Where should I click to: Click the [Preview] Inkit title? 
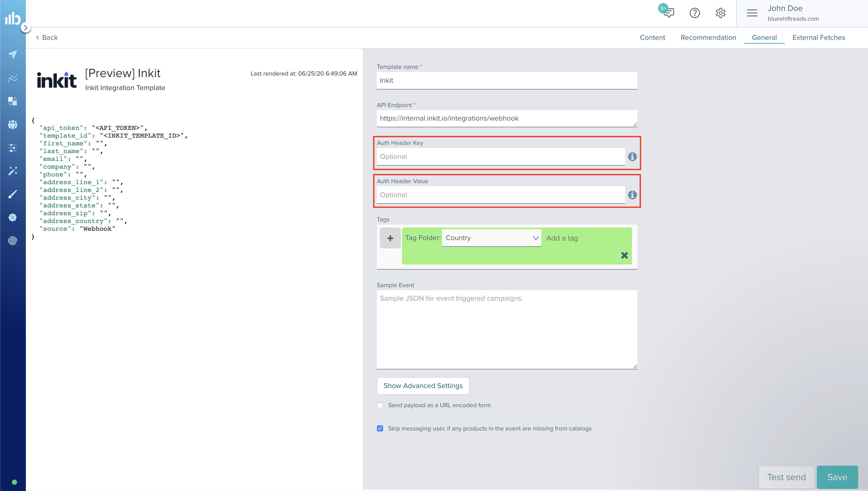point(123,73)
